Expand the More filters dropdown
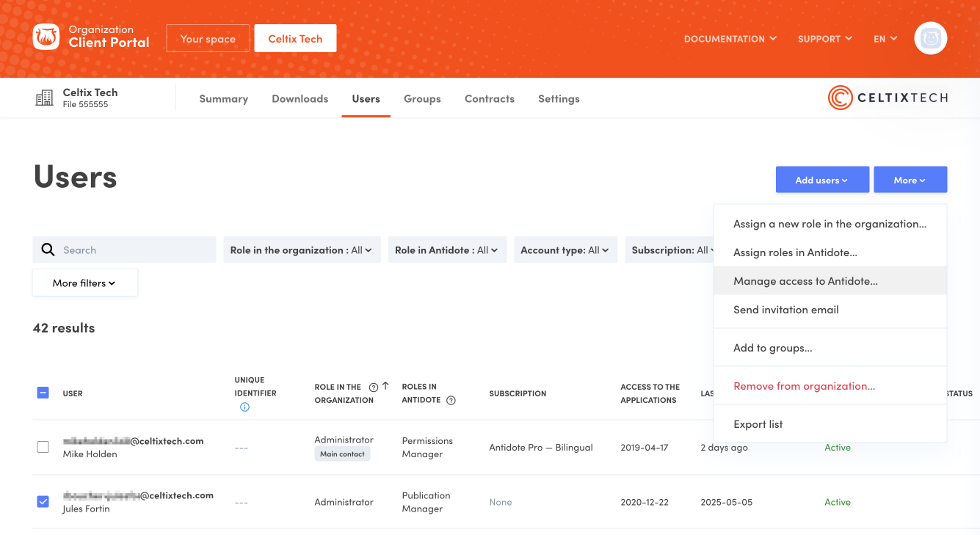The height and width of the screenshot is (535, 980). coord(84,283)
